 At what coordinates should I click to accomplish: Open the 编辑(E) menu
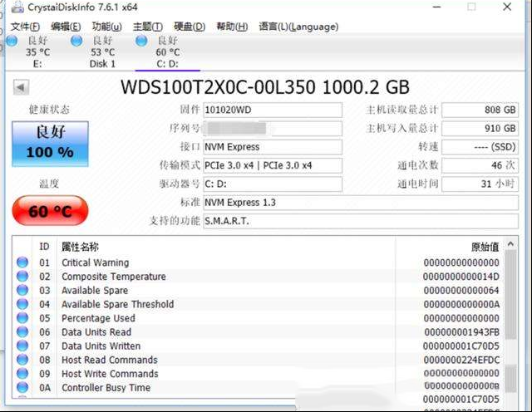(66, 27)
